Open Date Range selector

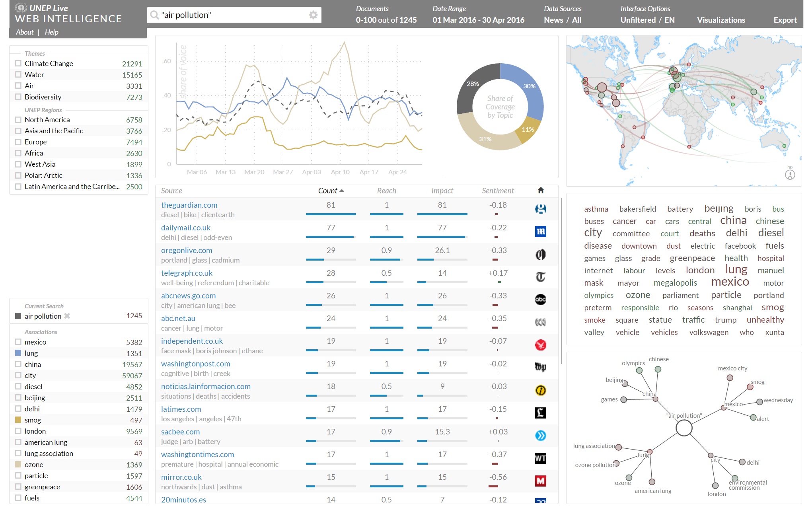click(x=478, y=20)
